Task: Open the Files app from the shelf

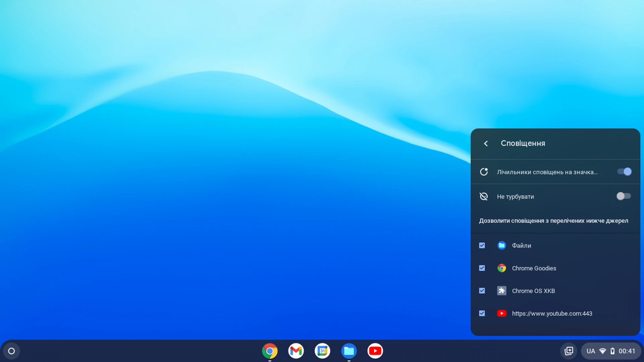Action: [349, 351]
